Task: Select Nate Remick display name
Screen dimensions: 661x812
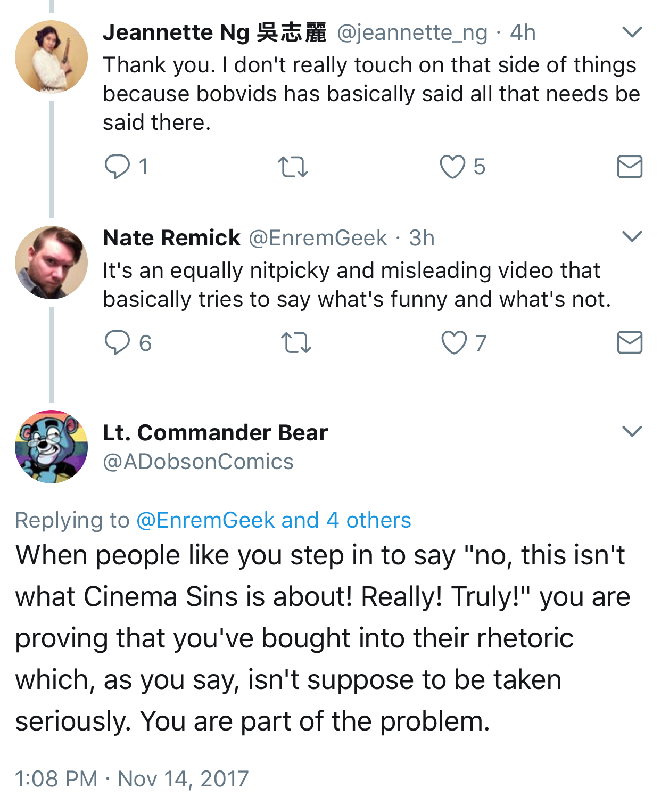Action: 171,238
